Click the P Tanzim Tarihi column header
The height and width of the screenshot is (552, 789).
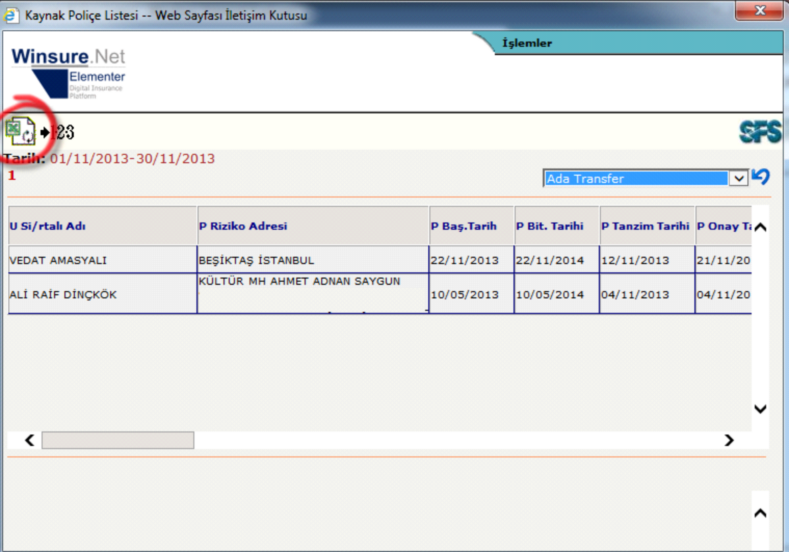tap(645, 226)
